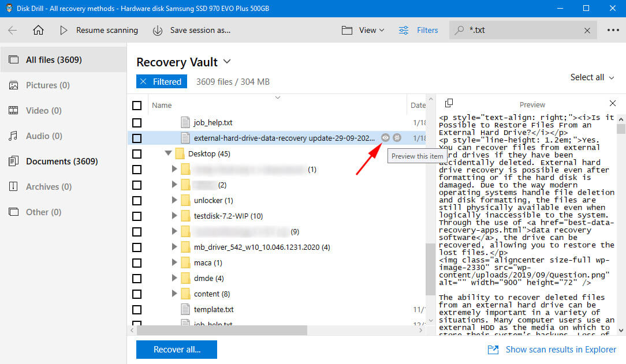Click the copy icon in Preview panel
This screenshot has height=364, width=626.
[449, 103]
